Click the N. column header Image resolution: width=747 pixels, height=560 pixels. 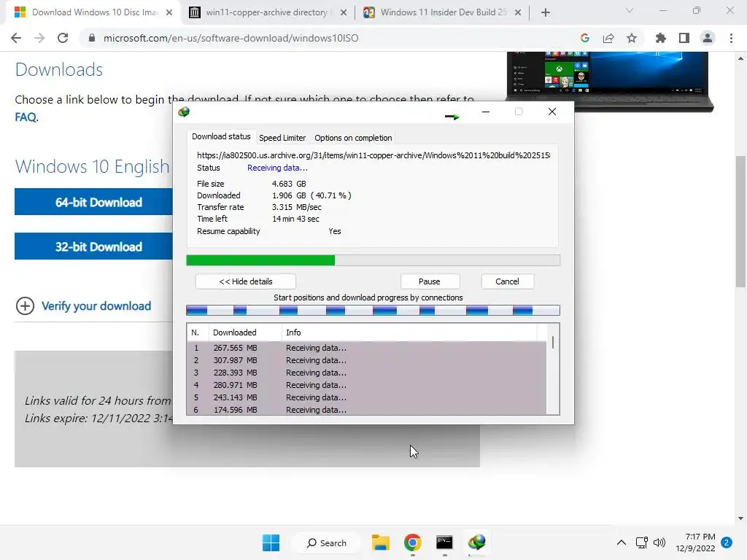pos(198,332)
